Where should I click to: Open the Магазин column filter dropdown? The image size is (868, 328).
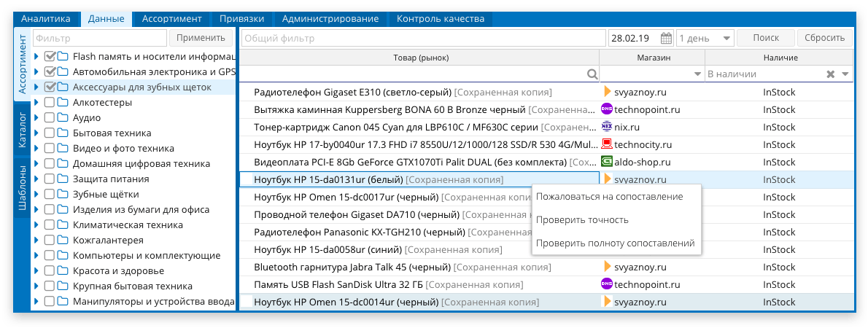697,74
